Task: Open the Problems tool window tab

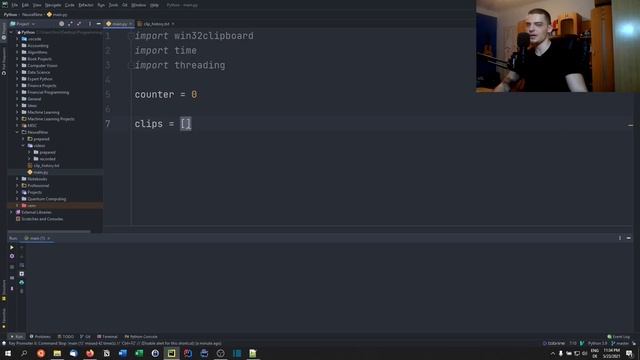Action: coord(40,337)
